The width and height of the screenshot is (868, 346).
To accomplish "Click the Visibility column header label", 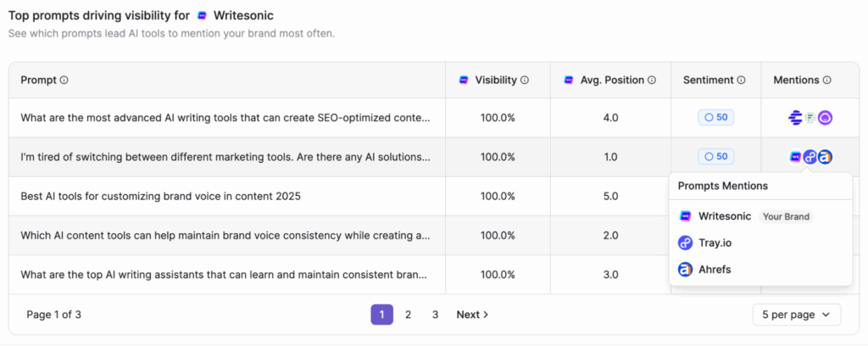I will tap(496, 81).
